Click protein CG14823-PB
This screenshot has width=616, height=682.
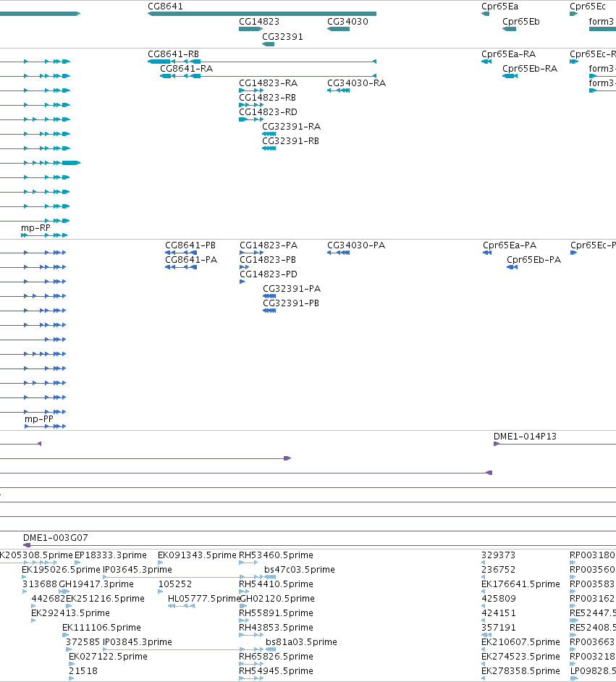tap(268, 260)
